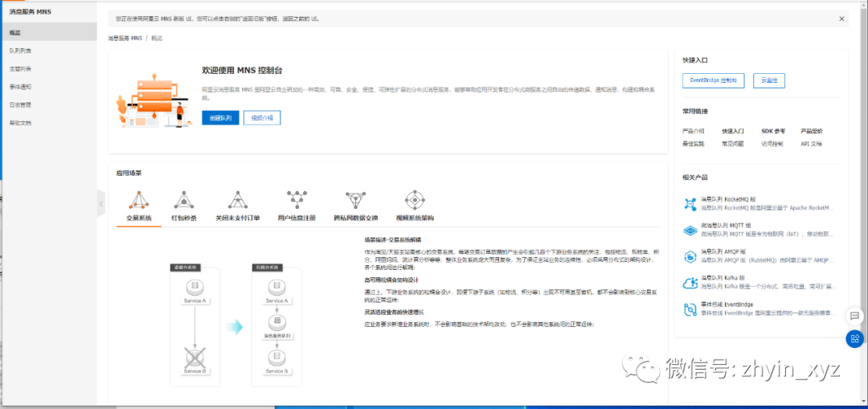868x409 pixels.
Task: Open the 产品介绍 link
Action: (693, 131)
